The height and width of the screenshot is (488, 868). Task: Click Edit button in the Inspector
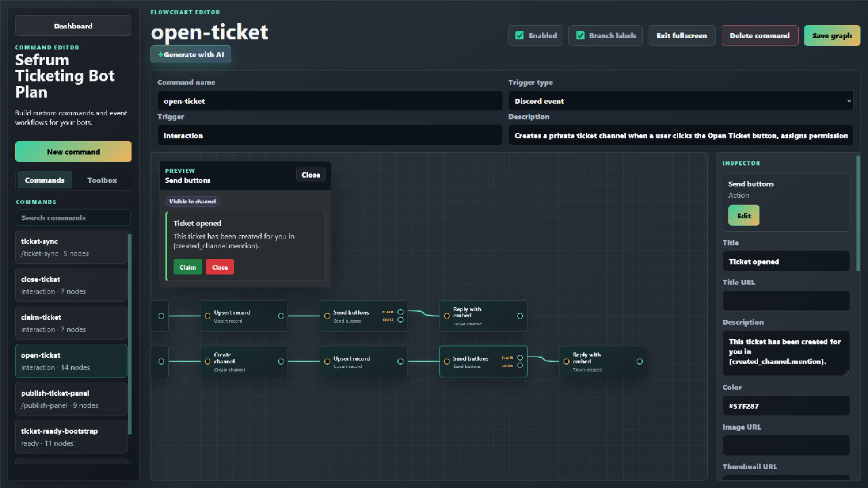pyautogui.click(x=744, y=216)
